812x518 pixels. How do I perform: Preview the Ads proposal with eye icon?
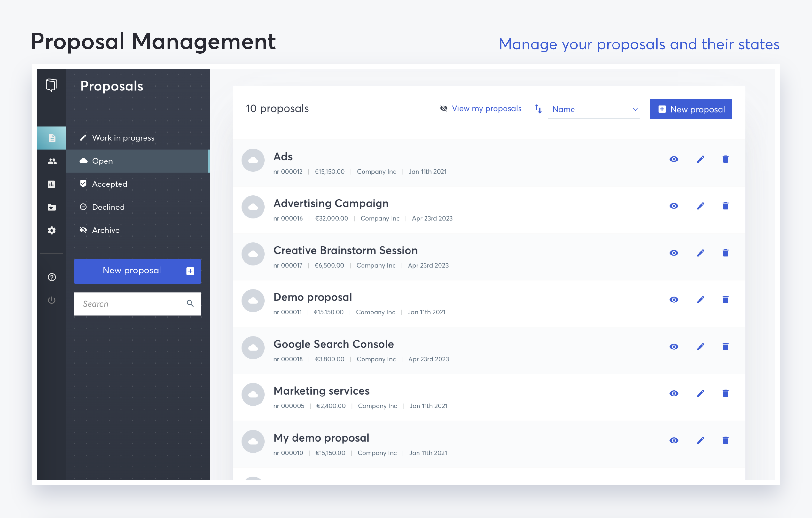[x=674, y=159]
